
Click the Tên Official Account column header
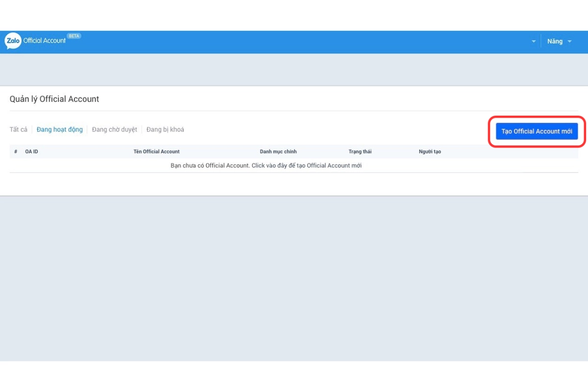156,152
